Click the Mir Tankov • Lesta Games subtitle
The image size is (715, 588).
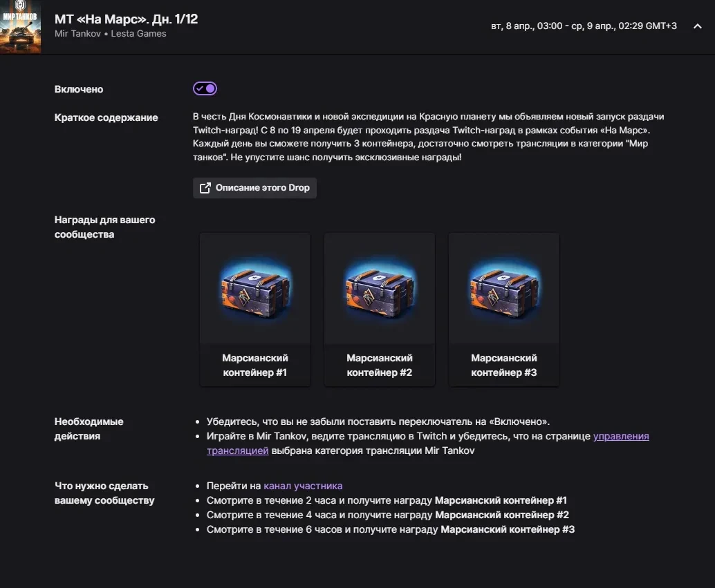(111, 34)
